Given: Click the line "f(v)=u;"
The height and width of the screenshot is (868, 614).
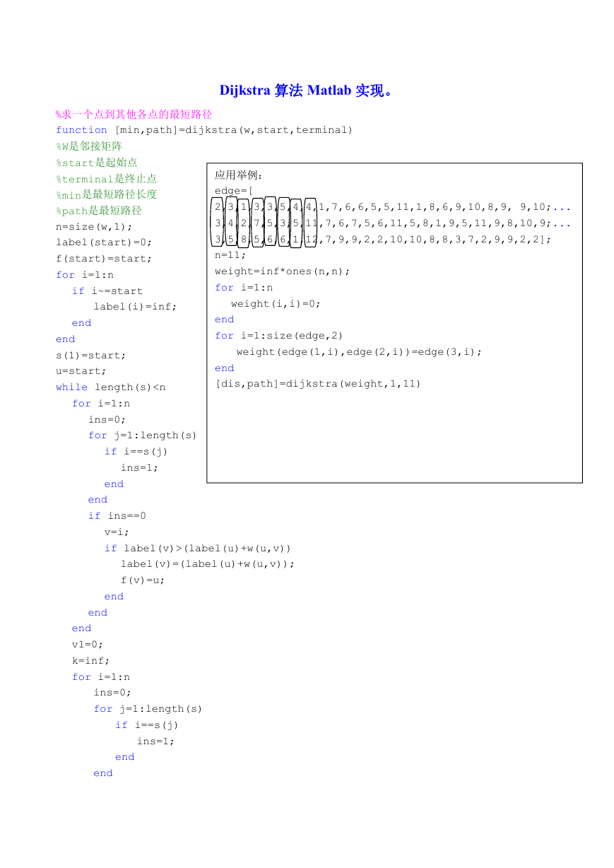Looking at the screenshot, I should coord(143,580).
